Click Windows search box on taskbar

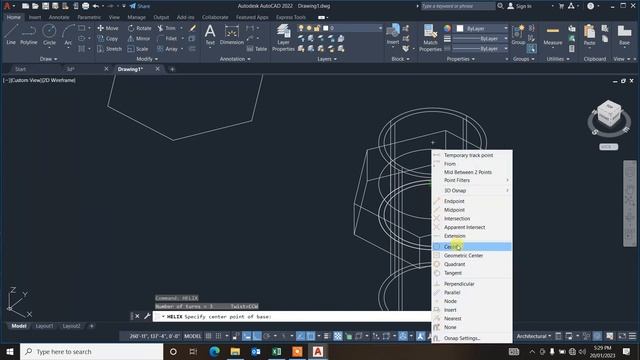[x=91, y=351]
